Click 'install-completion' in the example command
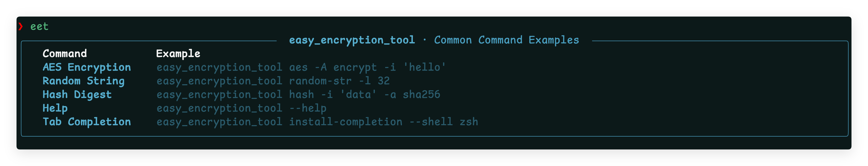 345,122
